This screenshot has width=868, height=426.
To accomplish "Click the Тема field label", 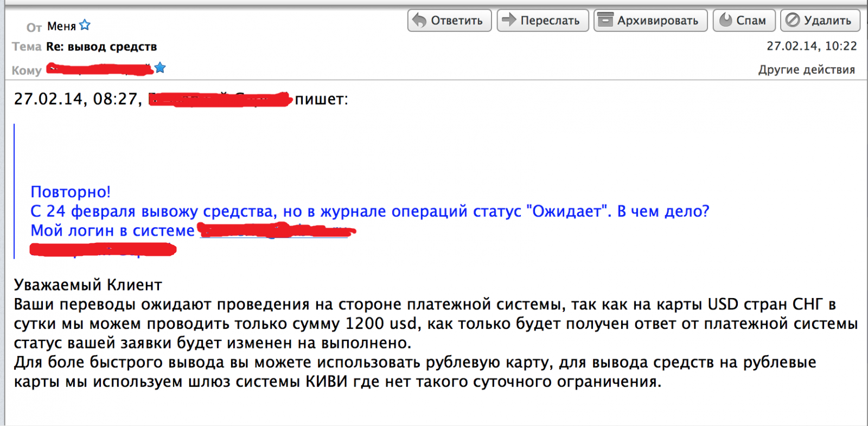I will pos(27,47).
